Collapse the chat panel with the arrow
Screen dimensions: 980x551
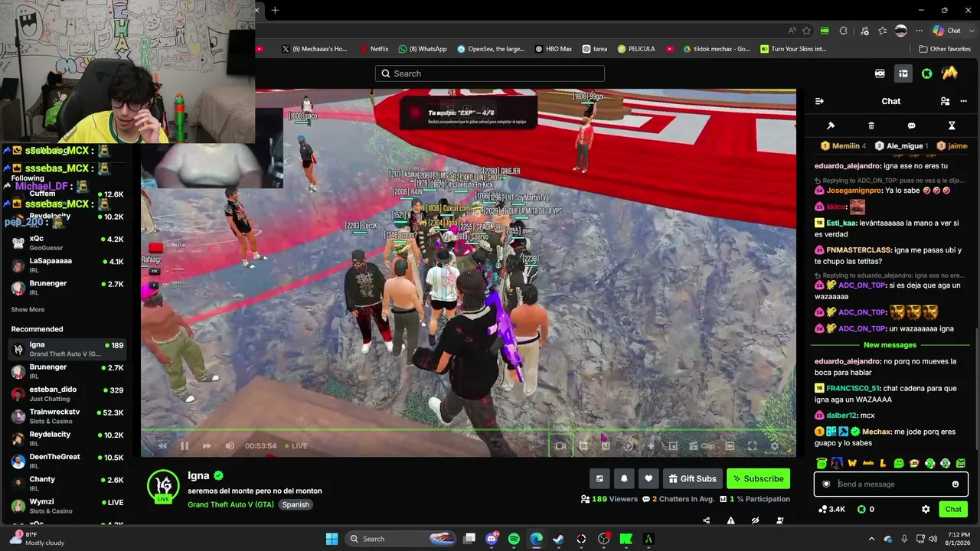point(819,101)
